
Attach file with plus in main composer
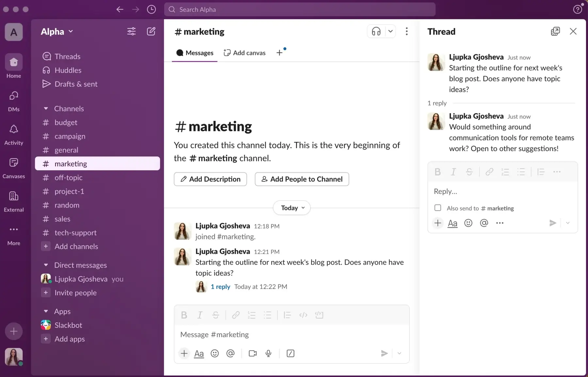[x=184, y=353]
